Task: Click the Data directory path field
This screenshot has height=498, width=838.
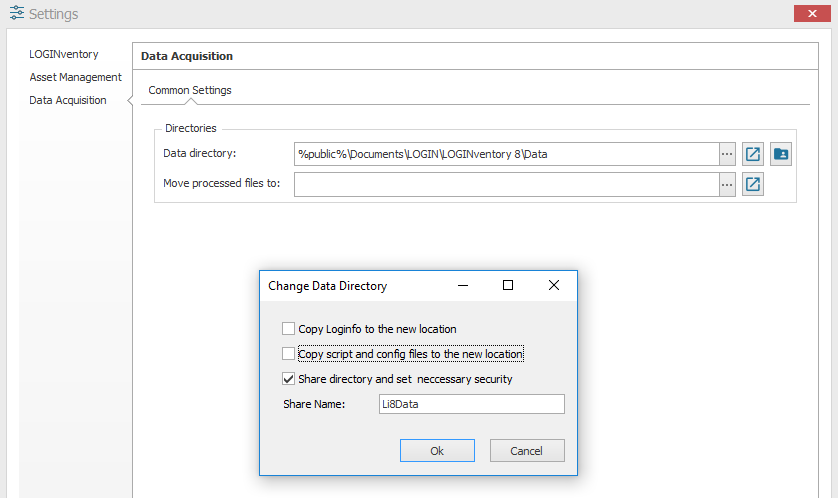Action: tap(507, 154)
